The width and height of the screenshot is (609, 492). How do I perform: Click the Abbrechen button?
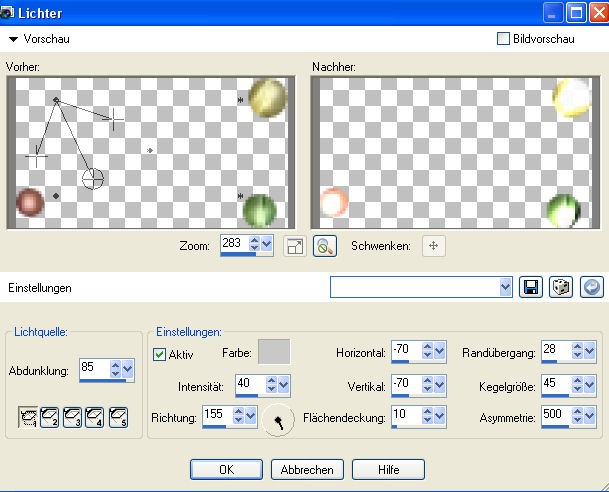(x=307, y=469)
